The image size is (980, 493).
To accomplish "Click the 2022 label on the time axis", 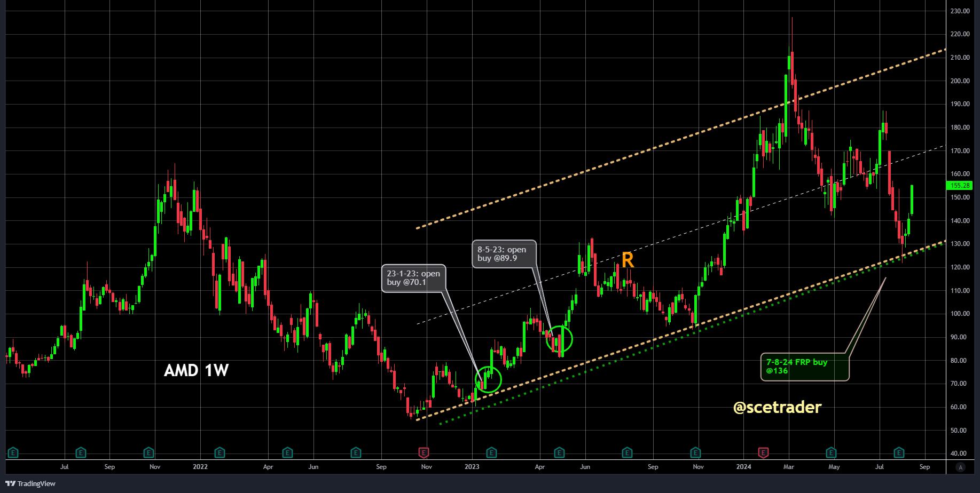I will click(200, 467).
